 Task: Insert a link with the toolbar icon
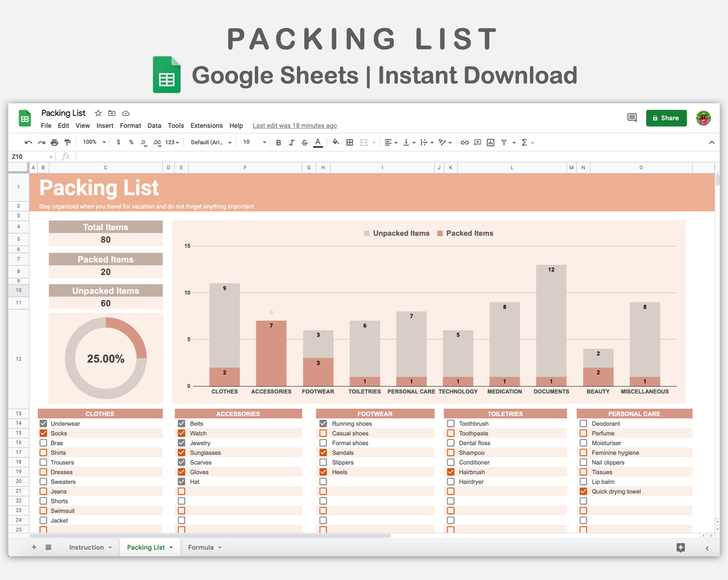pyautogui.click(x=465, y=142)
